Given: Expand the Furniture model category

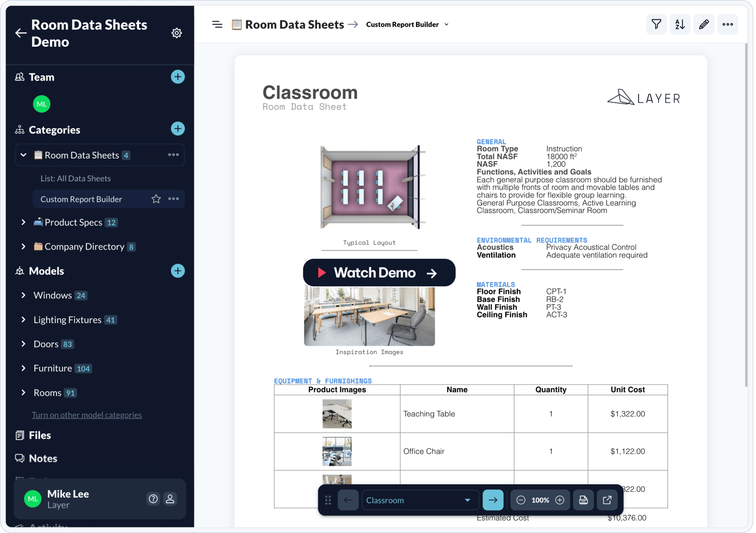Looking at the screenshot, I should tap(23, 368).
